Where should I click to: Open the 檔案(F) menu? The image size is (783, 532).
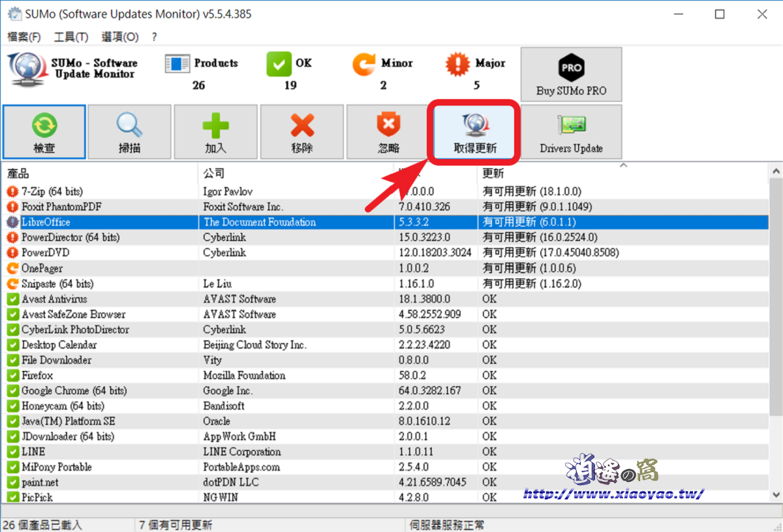23,37
